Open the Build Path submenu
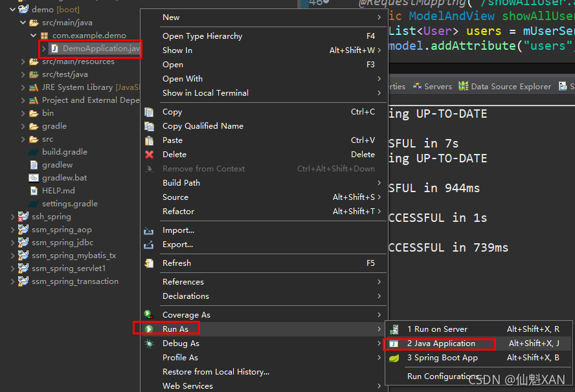The width and height of the screenshot is (575, 392). (264, 183)
